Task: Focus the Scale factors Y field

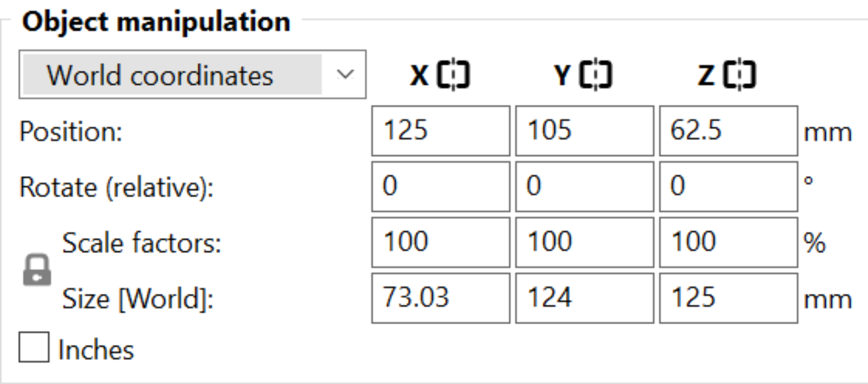Action: coord(584,242)
